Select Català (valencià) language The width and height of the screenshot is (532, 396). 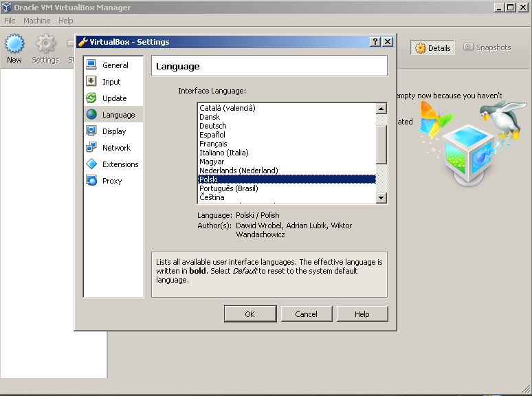287,108
